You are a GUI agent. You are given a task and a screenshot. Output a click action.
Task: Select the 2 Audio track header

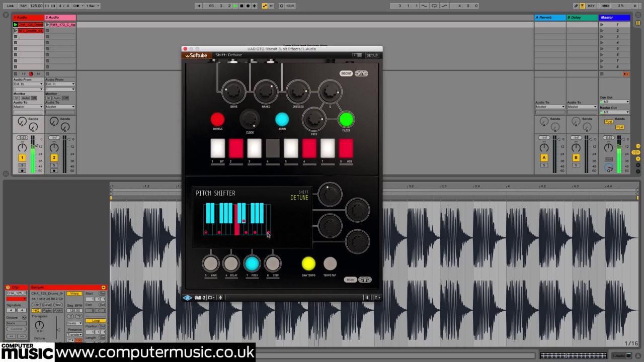click(60, 18)
